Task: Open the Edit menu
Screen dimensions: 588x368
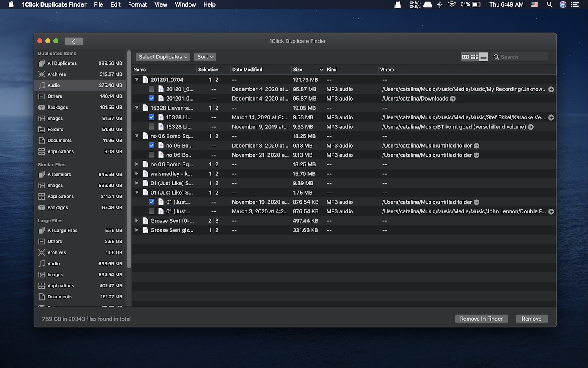Action: coord(116,4)
